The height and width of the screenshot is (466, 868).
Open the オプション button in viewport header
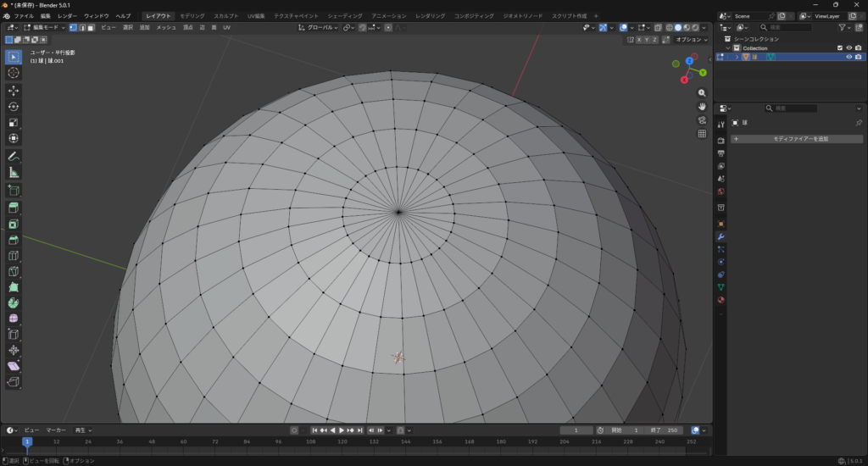click(x=690, y=39)
